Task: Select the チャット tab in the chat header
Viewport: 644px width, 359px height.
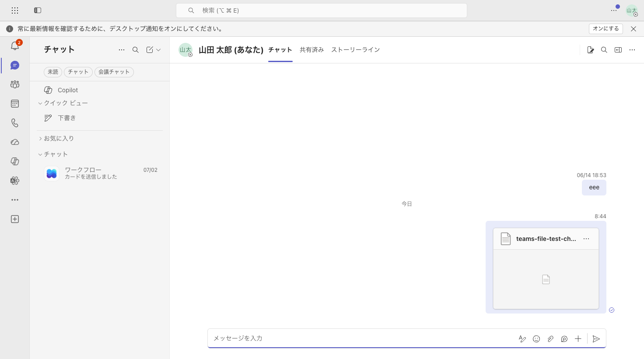Action: [x=280, y=50]
